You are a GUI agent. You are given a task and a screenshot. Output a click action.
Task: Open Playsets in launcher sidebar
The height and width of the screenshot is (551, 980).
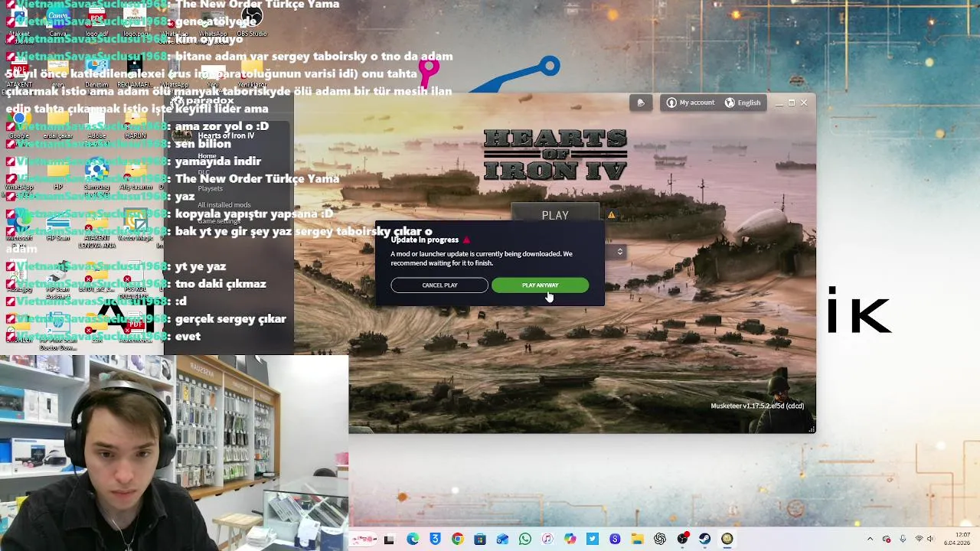(x=211, y=188)
